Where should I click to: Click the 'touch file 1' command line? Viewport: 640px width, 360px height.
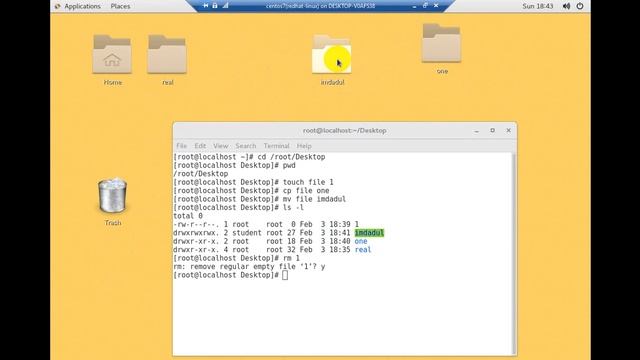tap(253, 182)
